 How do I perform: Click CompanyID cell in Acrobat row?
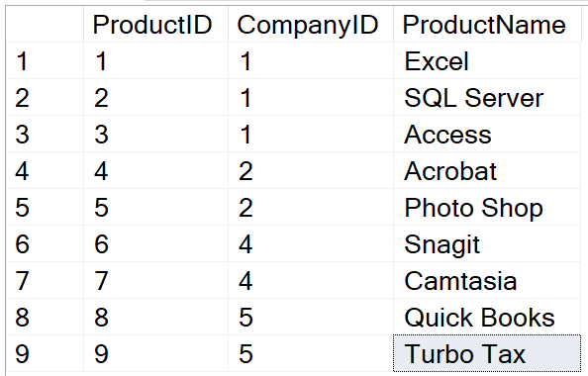[311, 170]
